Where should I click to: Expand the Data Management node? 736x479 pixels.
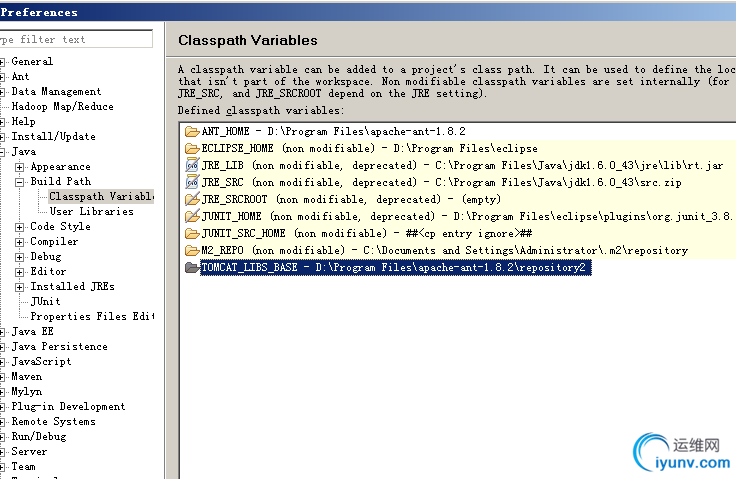(x=2, y=92)
